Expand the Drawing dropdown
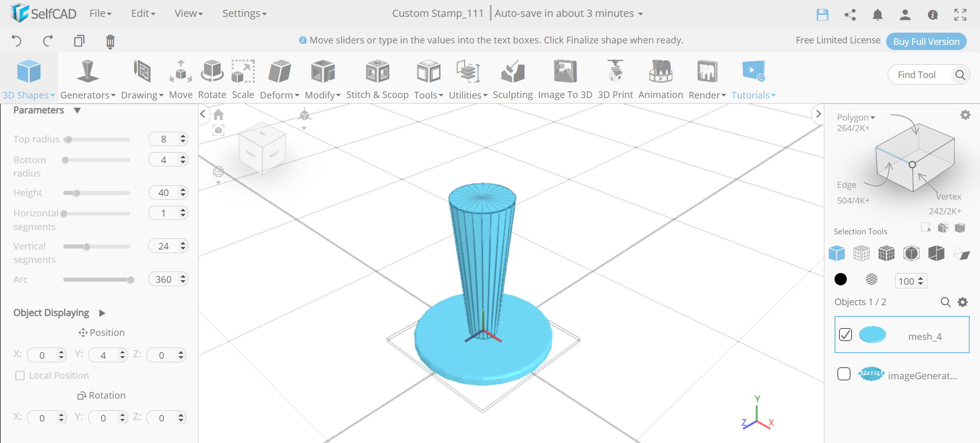Image resolution: width=980 pixels, height=443 pixels. click(x=142, y=95)
